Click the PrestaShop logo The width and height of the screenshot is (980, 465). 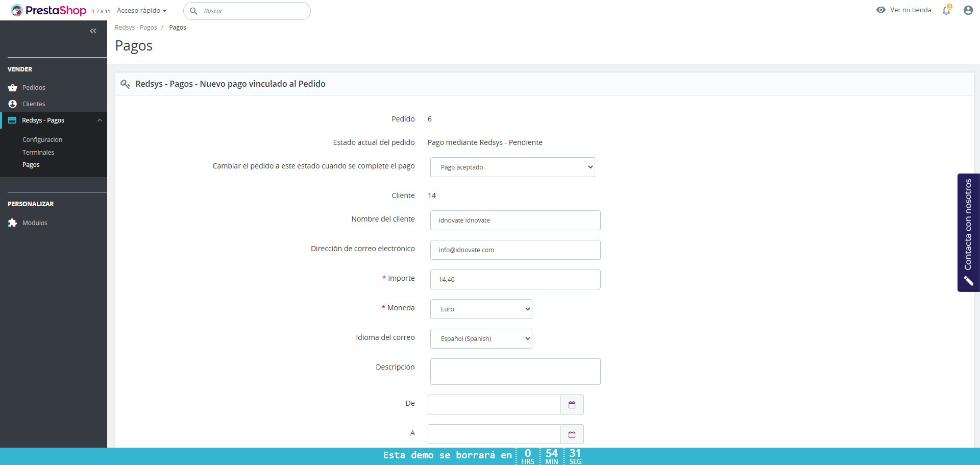(x=48, y=10)
